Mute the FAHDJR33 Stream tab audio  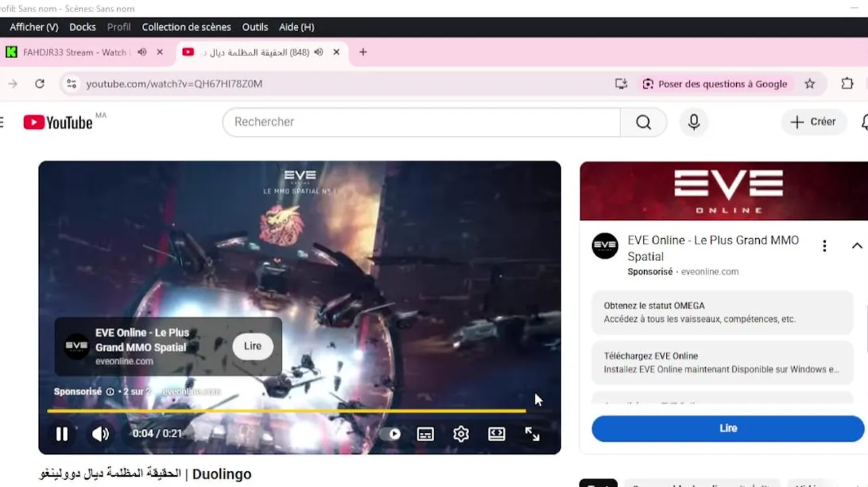142,52
